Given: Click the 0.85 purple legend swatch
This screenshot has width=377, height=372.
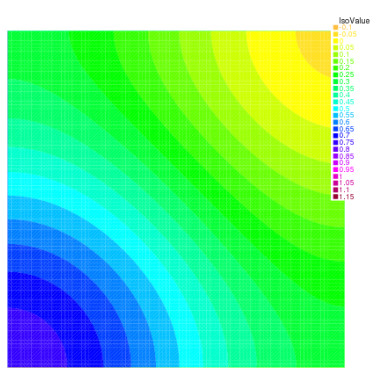Looking at the screenshot, I should (x=335, y=156).
